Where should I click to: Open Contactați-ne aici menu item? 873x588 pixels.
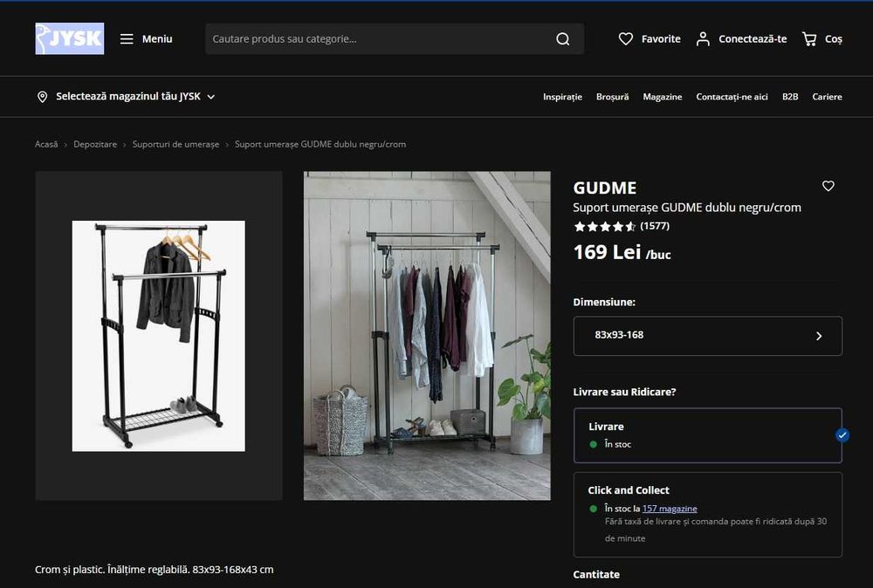pos(732,97)
